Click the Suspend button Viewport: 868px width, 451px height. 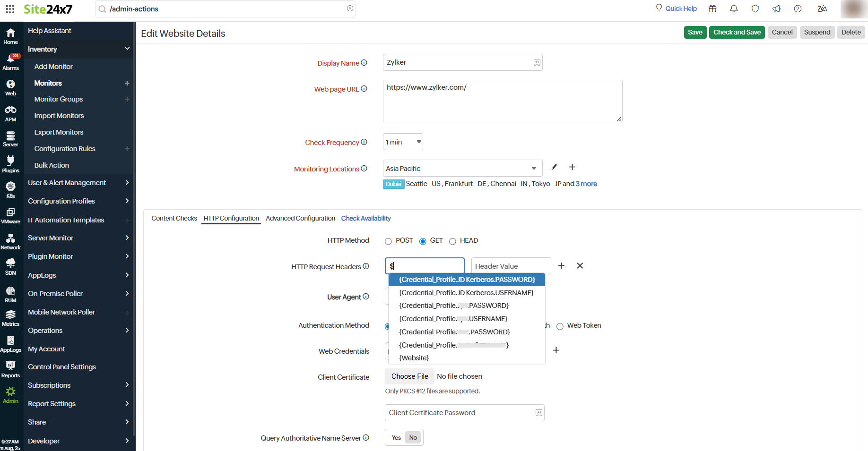coord(817,32)
